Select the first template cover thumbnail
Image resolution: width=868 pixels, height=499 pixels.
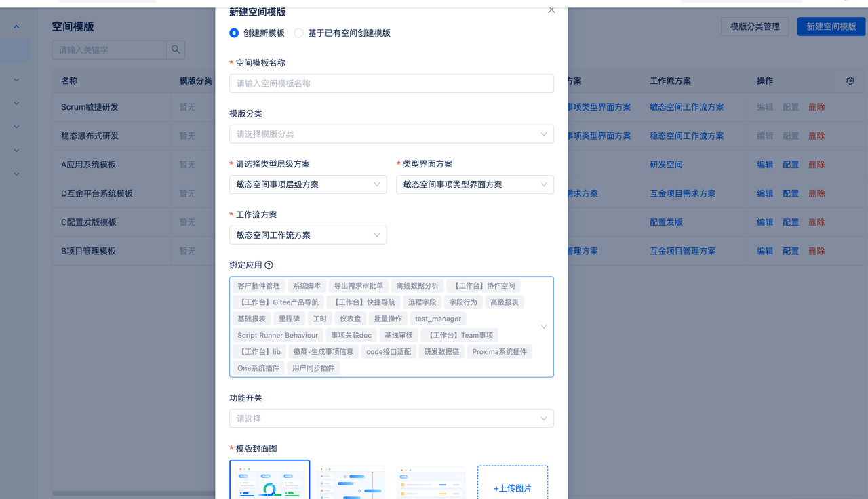(x=270, y=480)
